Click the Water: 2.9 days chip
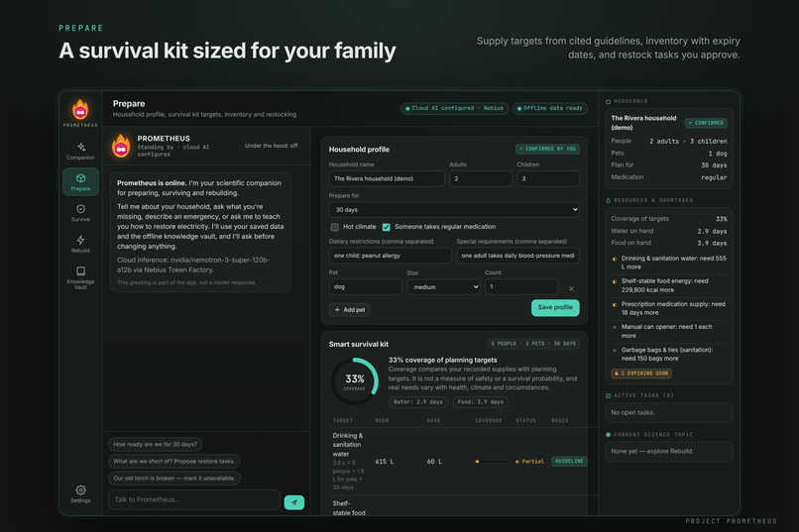Screen dimensions: 799x532 point(418,402)
